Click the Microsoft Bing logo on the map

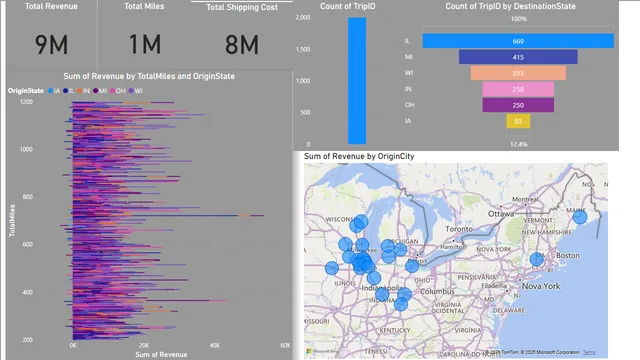tap(322, 351)
